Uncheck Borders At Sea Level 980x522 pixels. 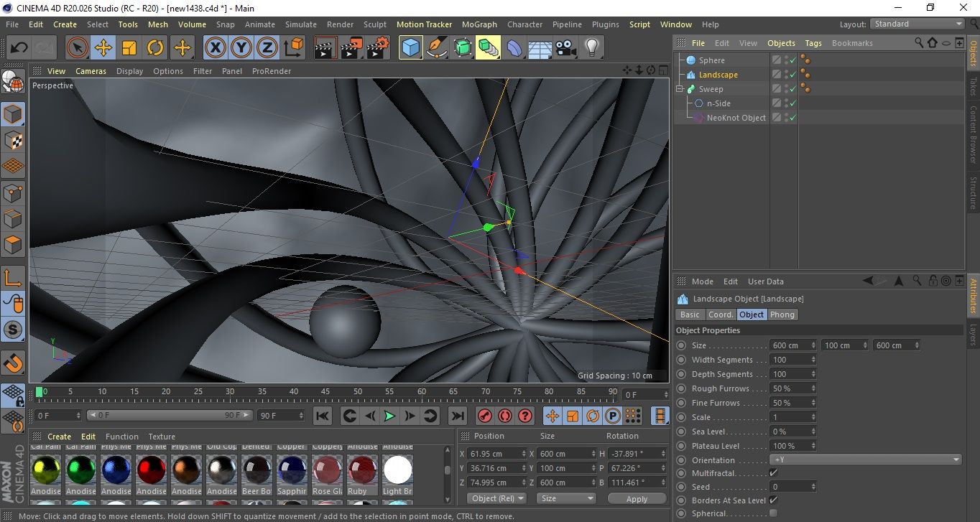[x=773, y=500]
